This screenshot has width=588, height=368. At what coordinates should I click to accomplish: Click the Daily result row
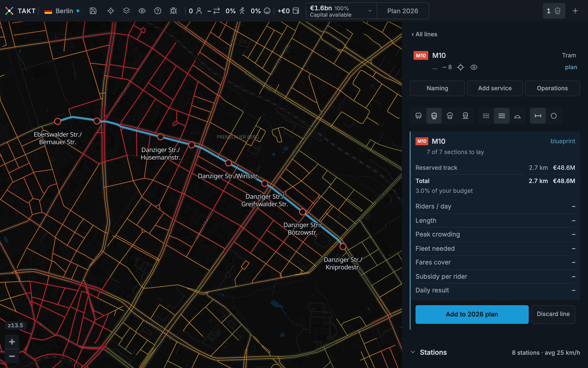click(495, 290)
